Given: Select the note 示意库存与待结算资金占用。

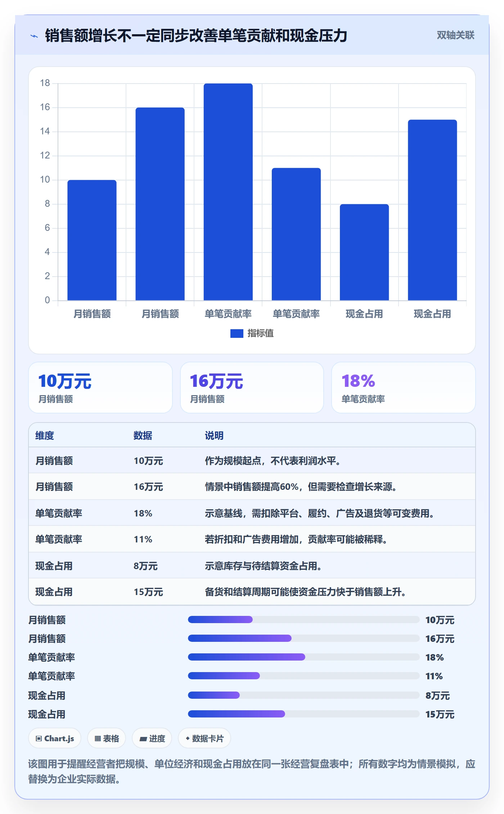Looking at the screenshot, I should (264, 566).
